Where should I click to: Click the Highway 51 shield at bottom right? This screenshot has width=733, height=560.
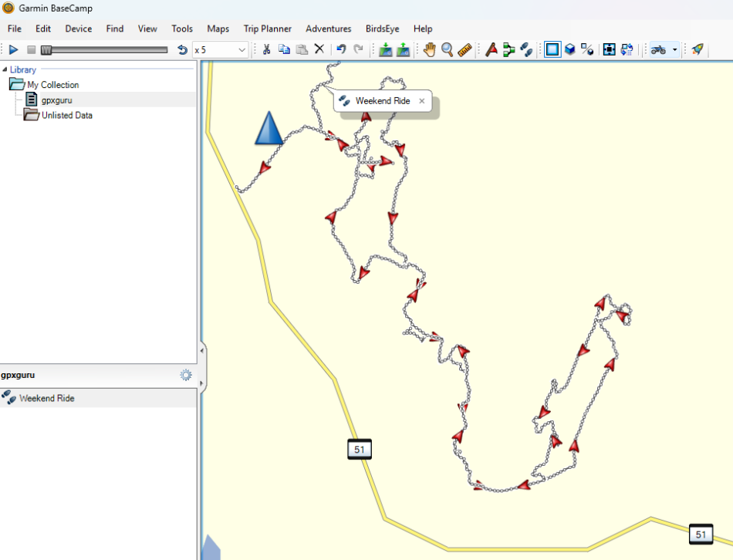point(701,535)
